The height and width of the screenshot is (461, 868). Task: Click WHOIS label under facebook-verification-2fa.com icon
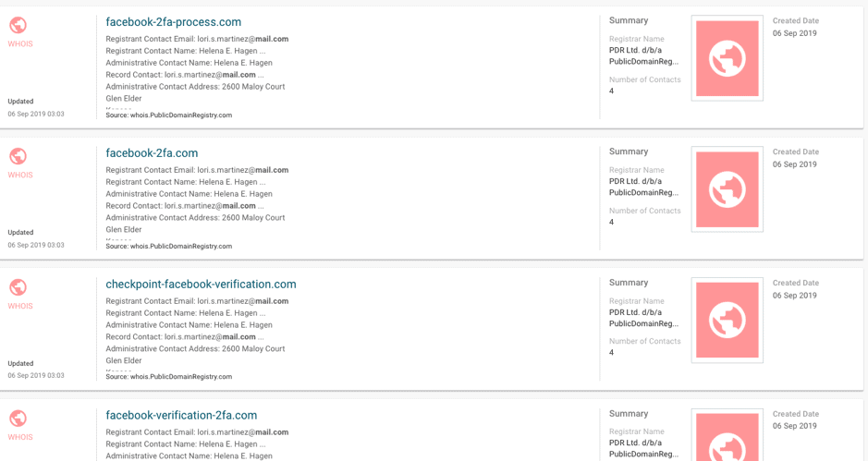[x=20, y=437]
